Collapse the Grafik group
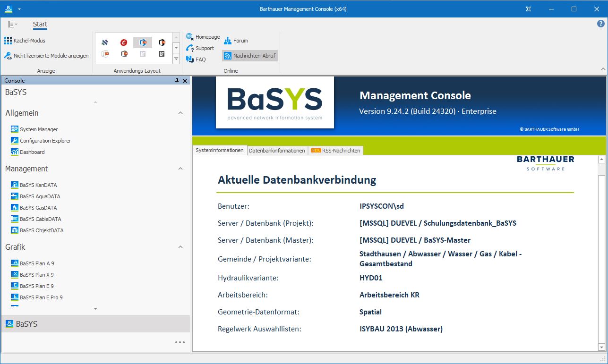608x364 pixels. pos(180,247)
